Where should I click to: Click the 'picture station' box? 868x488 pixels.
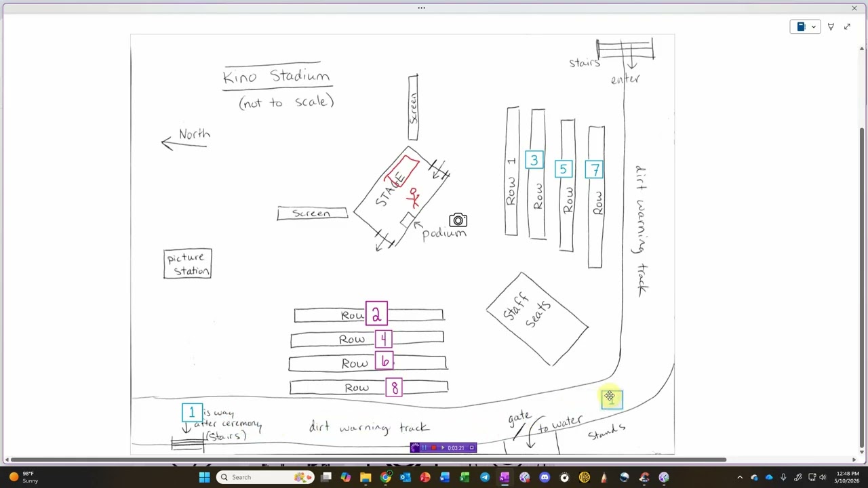pyautogui.click(x=188, y=264)
